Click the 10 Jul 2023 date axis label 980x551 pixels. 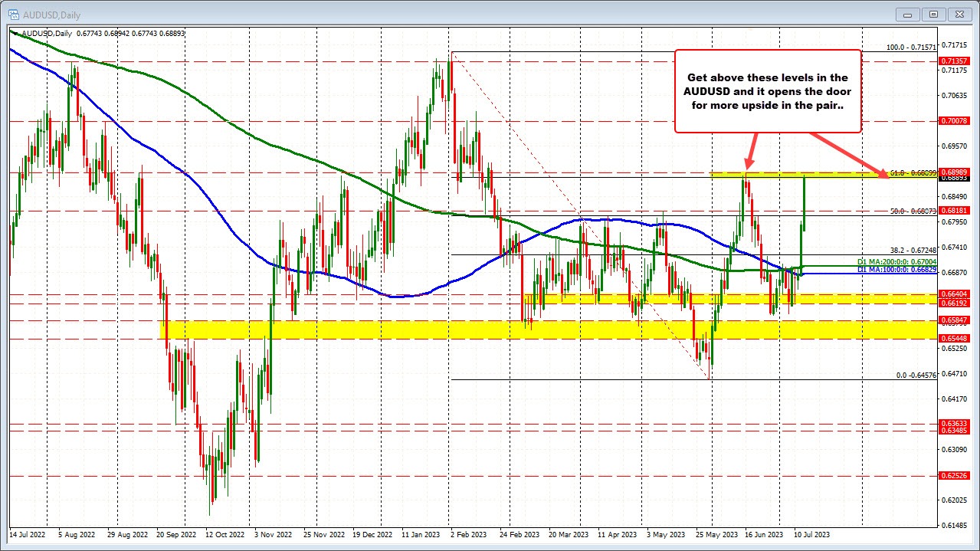click(811, 534)
